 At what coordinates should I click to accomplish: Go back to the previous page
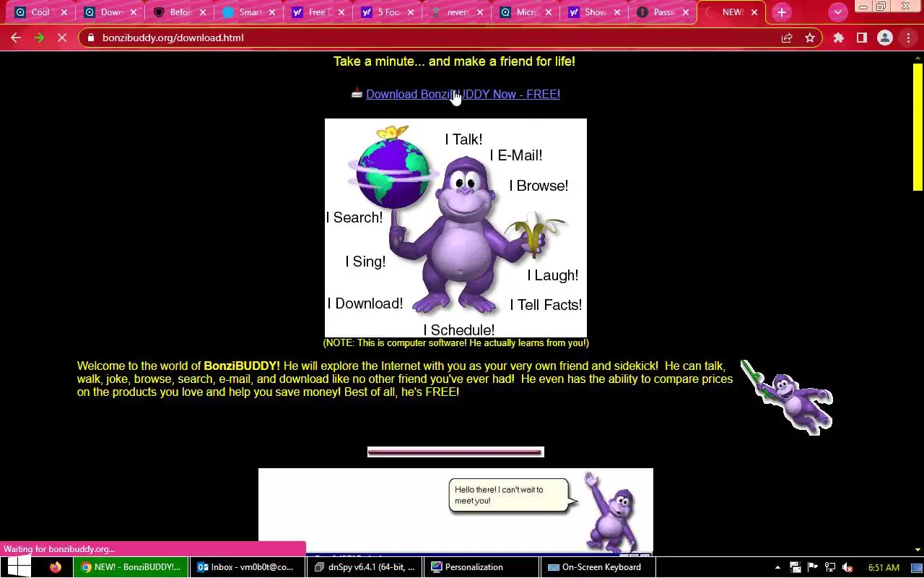[16, 38]
